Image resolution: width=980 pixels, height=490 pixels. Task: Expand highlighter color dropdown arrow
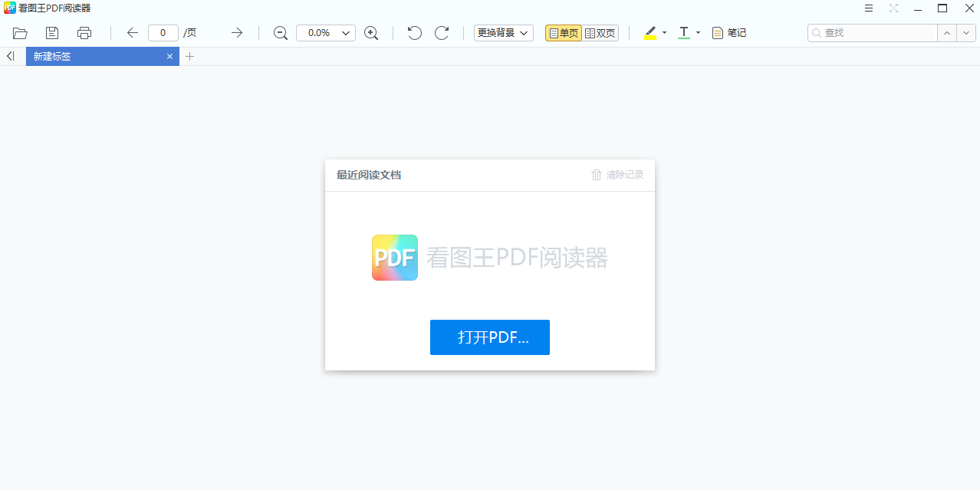(x=665, y=33)
